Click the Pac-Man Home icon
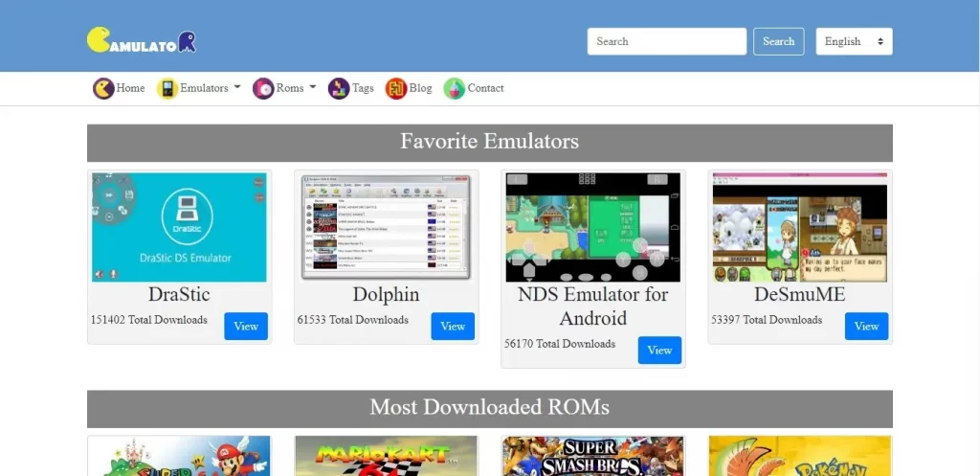The width and height of the screenshot is (980, 476). tap(103, 88)
